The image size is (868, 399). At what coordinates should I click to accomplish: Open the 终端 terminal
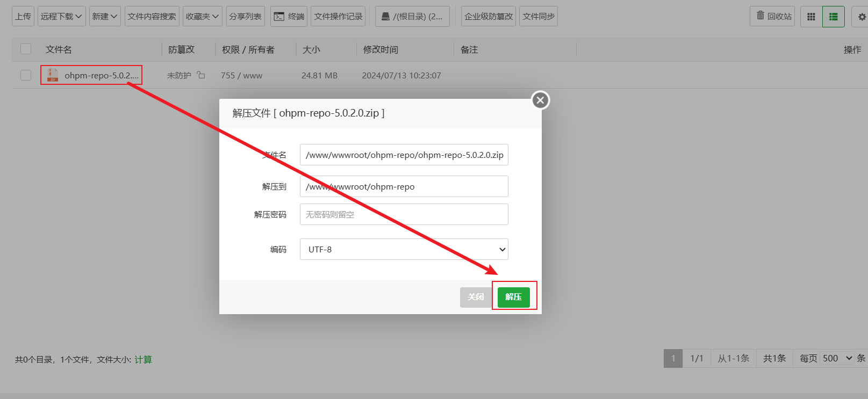click(289, 17)
